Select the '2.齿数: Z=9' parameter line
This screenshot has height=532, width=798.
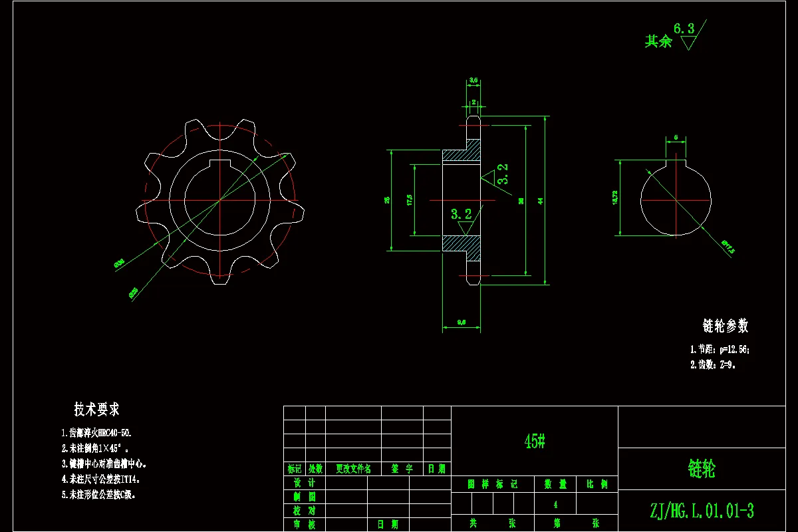713,364
